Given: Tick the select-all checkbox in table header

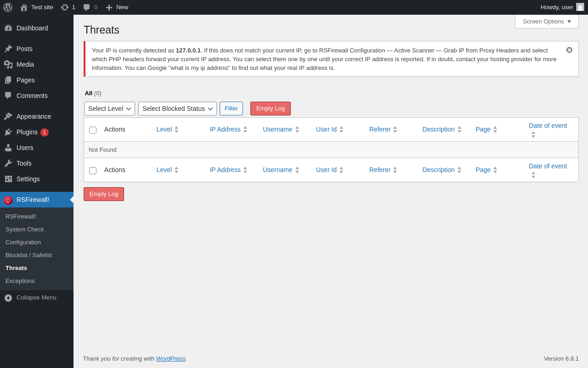Looking at the screenshot, I should (93, 130).
